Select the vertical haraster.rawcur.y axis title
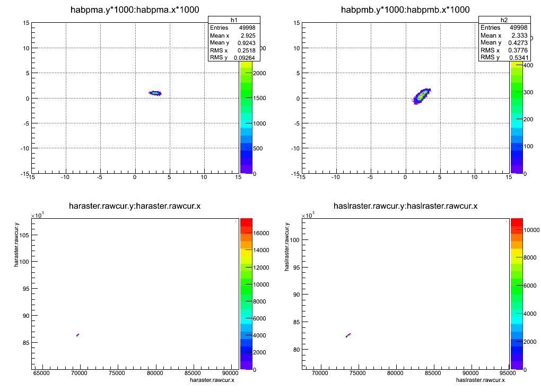 click(x=16, y=245)
